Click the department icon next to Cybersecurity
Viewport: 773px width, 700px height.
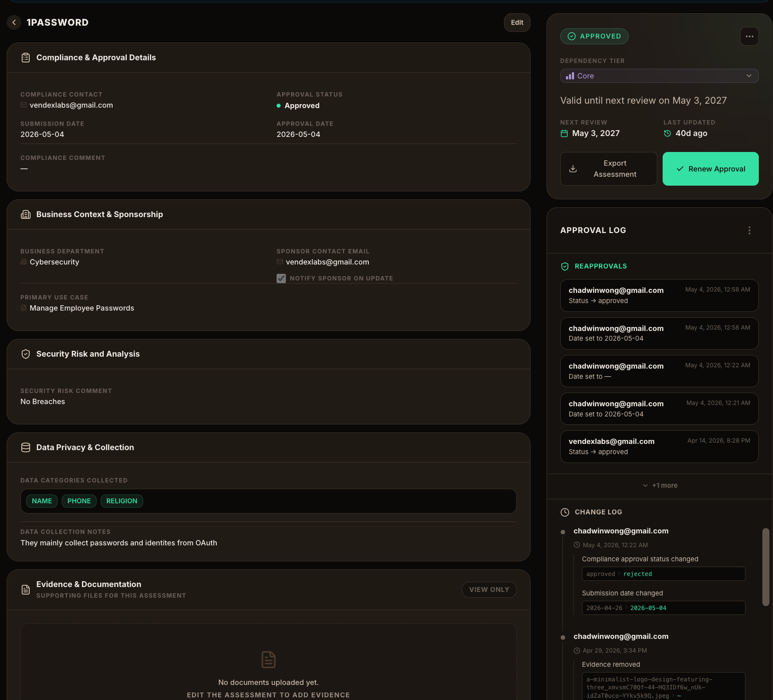coord(23,262)
